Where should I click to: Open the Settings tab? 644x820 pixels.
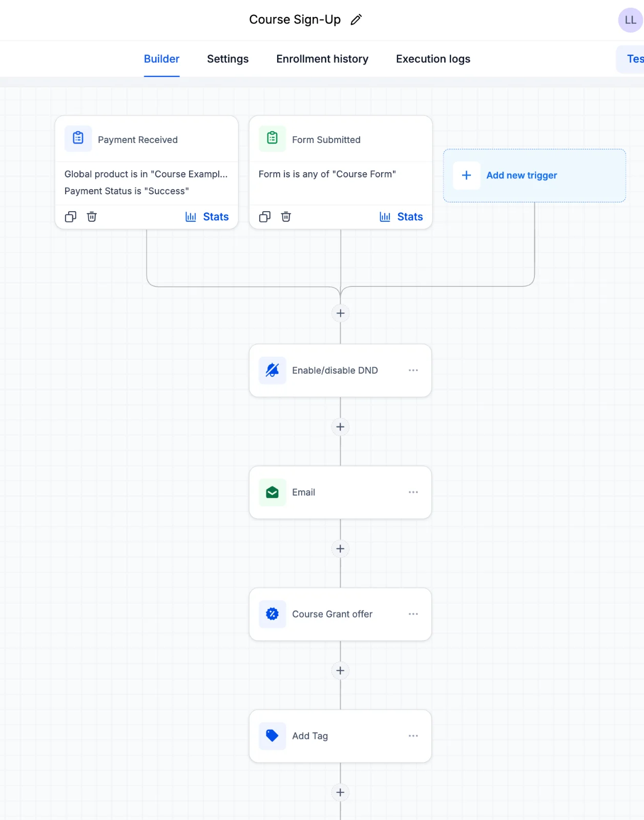click(228, 59)
